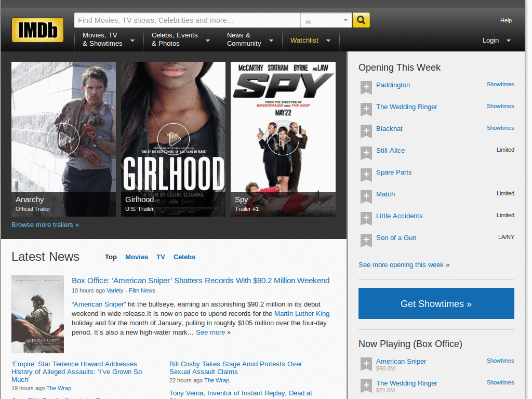This screenshot has height=399, width=532.
Task: View Showtimes for Opening This Week's Wedding Ringer
Action: 500,106
